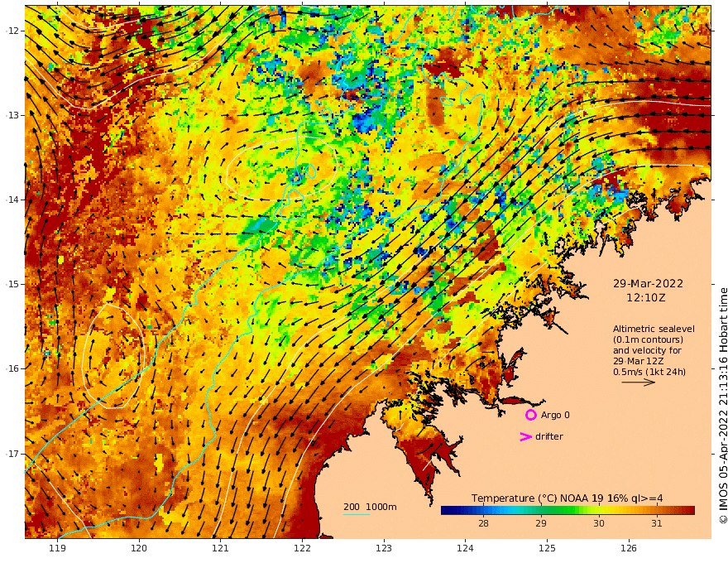Click the latitude axis label -12

(12, 31)
